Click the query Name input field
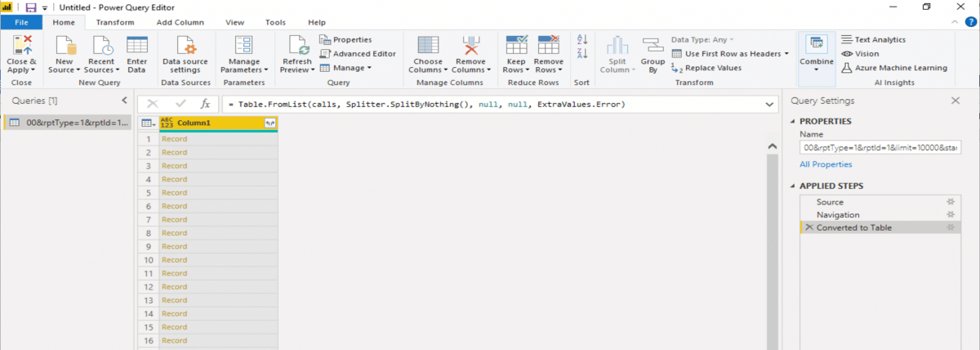The height and width of the screenshot is (350, 980). coord(881,147)
